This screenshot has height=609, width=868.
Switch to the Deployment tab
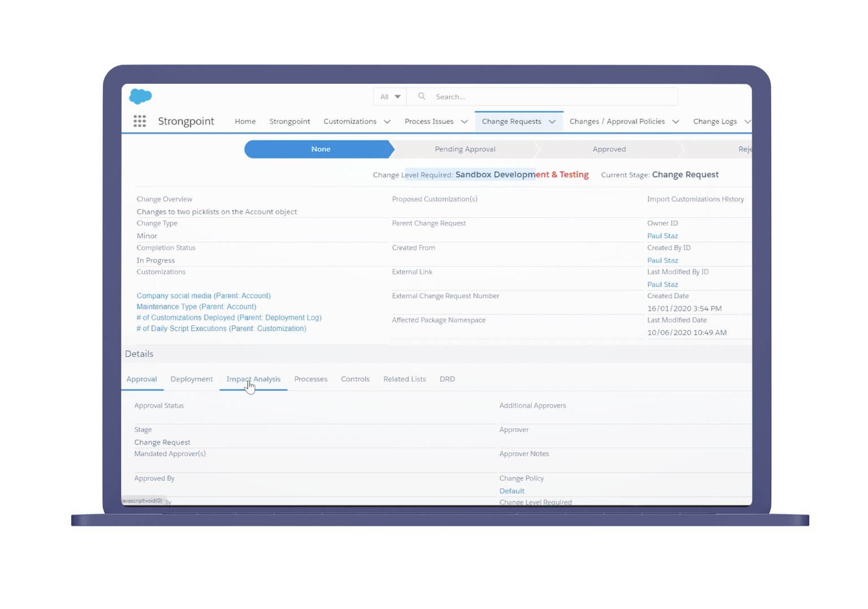click(191, 379)
